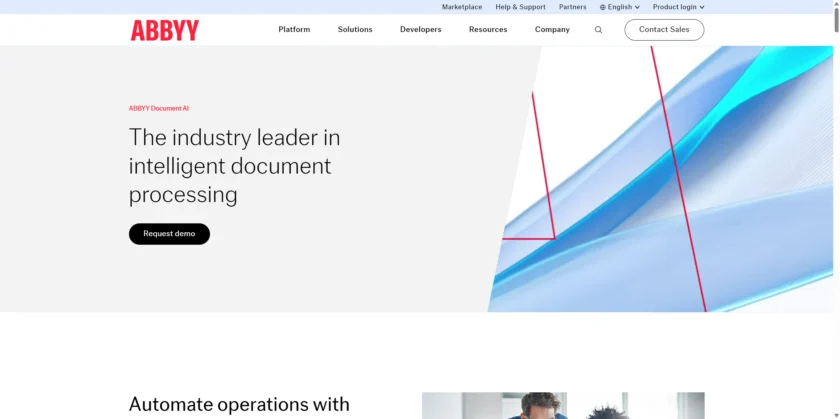Open the Platform menu
840x419 pixels.
(x=294, y=30)
